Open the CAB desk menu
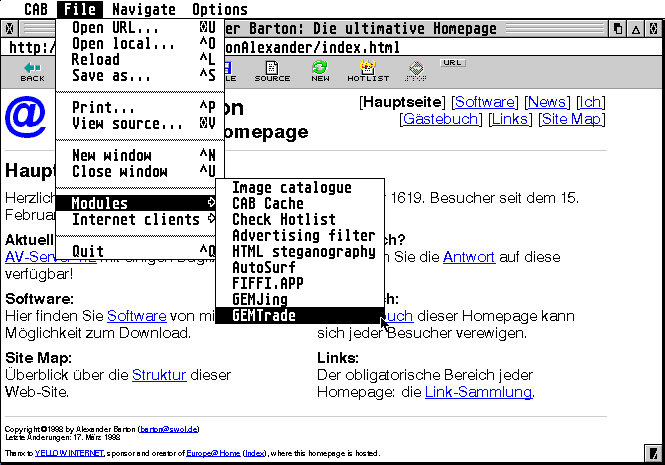The height and width of the screenshot is (465, 665). click(x=36, y=9)
